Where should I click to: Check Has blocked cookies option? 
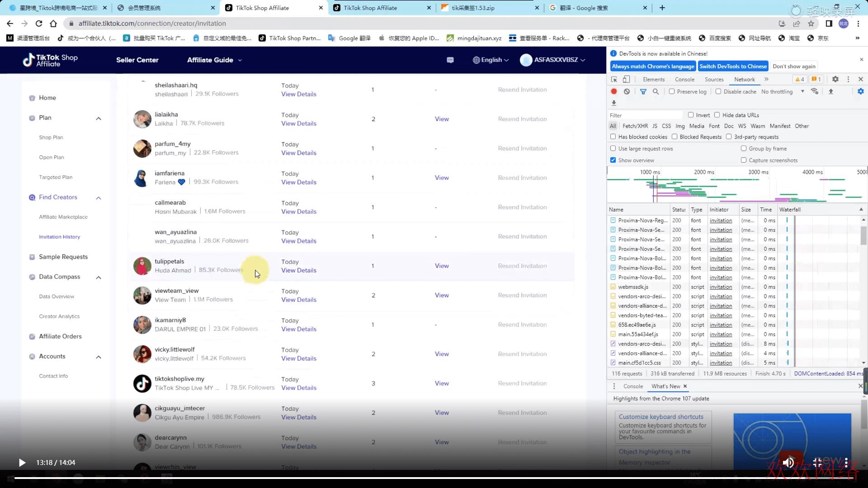click(x=613, y=136)
